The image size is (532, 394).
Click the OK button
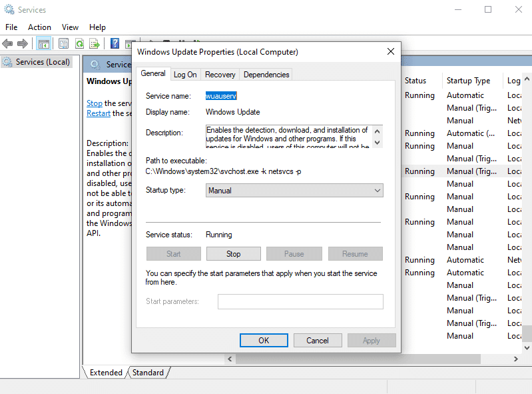point(264,341)
